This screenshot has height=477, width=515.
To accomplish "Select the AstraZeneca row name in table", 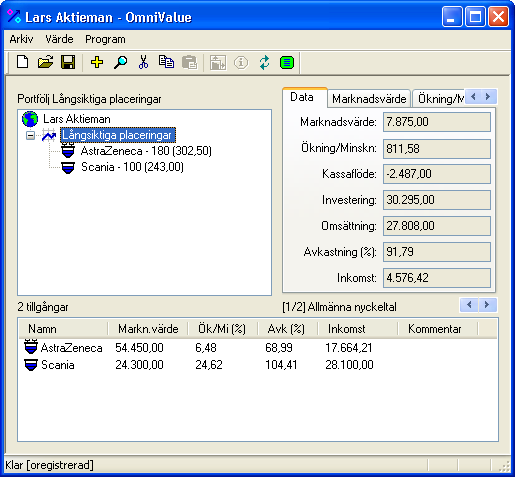I will [71, 348].
